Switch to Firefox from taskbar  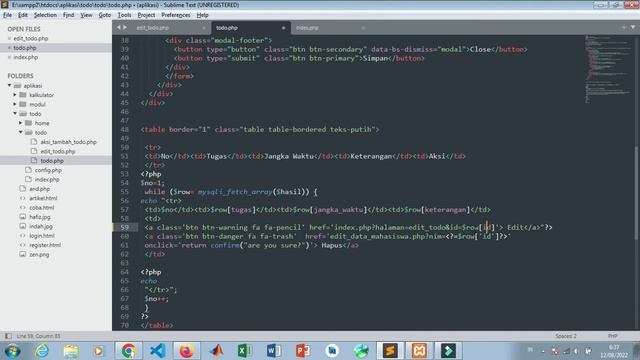point(187,351)
